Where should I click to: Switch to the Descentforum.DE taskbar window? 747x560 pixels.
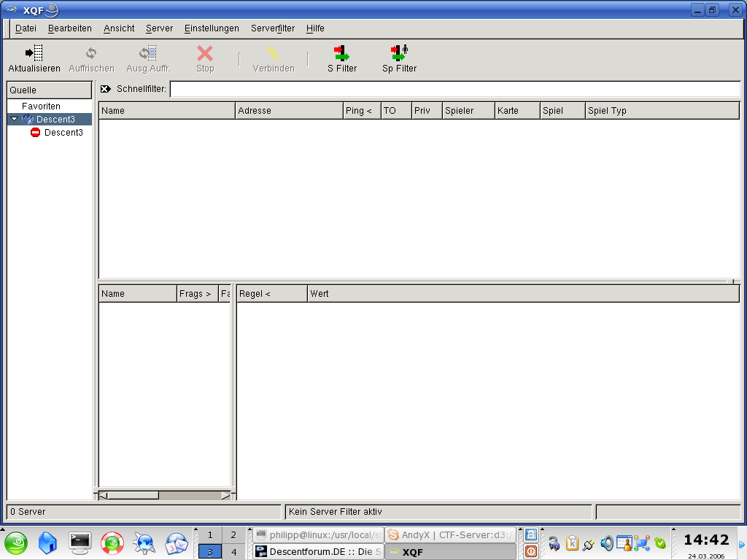point(318,552)
